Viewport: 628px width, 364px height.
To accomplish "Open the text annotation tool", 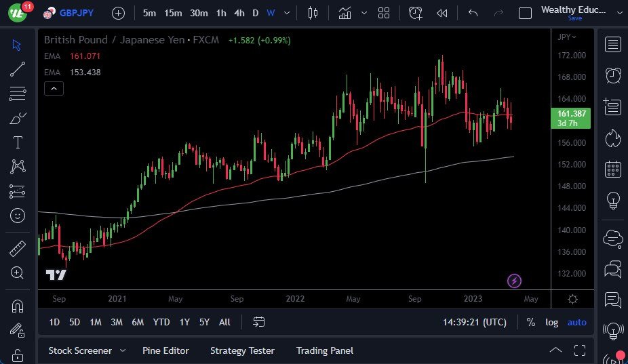I will click(18, 142).
